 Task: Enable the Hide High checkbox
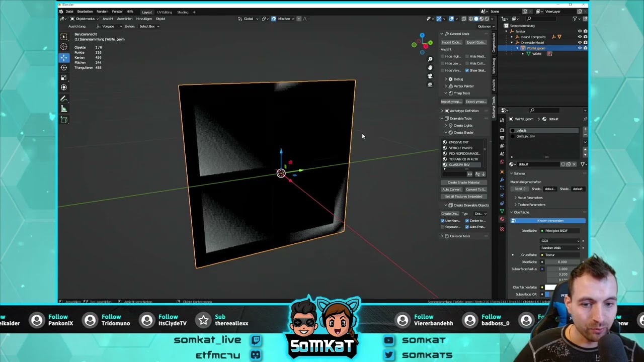pyautogui.click(x=443, y=56)
